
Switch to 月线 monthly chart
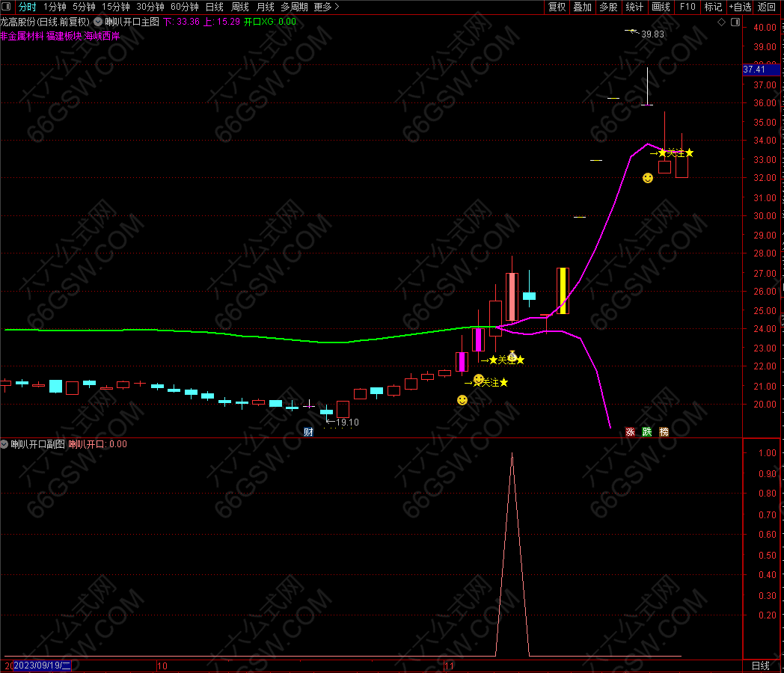[x=265, y=7]
